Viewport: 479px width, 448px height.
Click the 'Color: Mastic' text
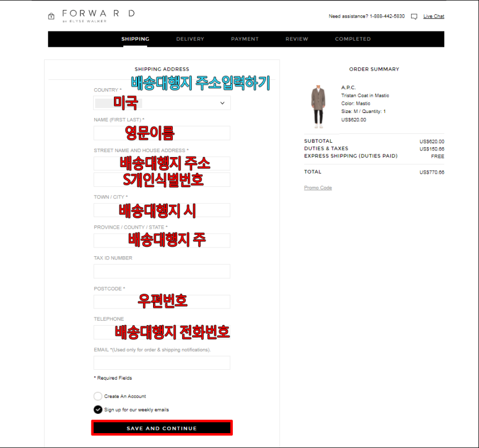[x=356, y=104]
